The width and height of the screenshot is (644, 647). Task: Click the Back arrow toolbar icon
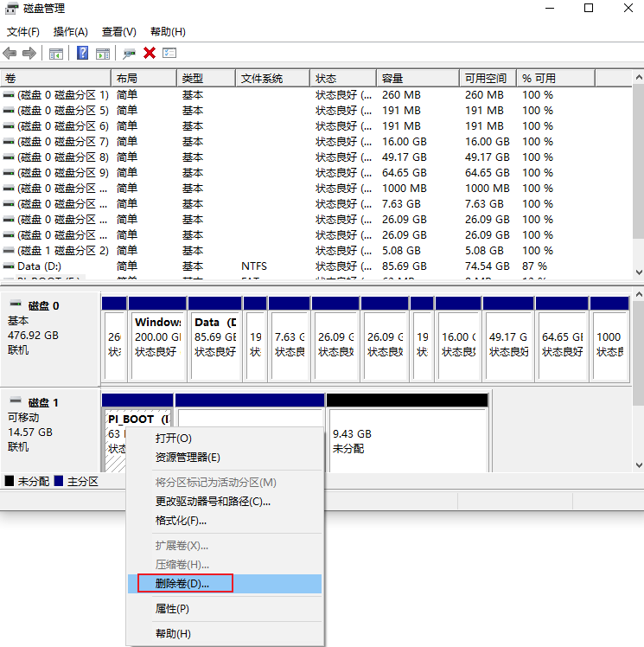pyautogui.click(x=10, y=54)
